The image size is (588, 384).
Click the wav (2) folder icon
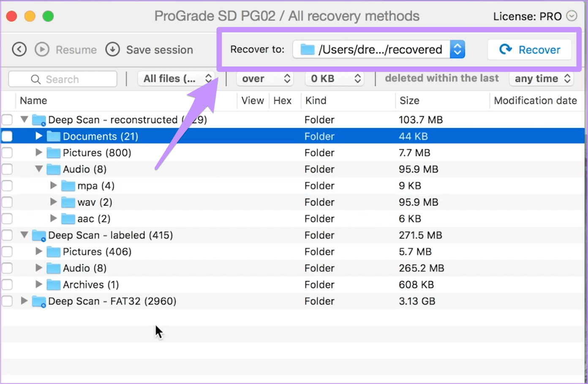pos(68,202)
